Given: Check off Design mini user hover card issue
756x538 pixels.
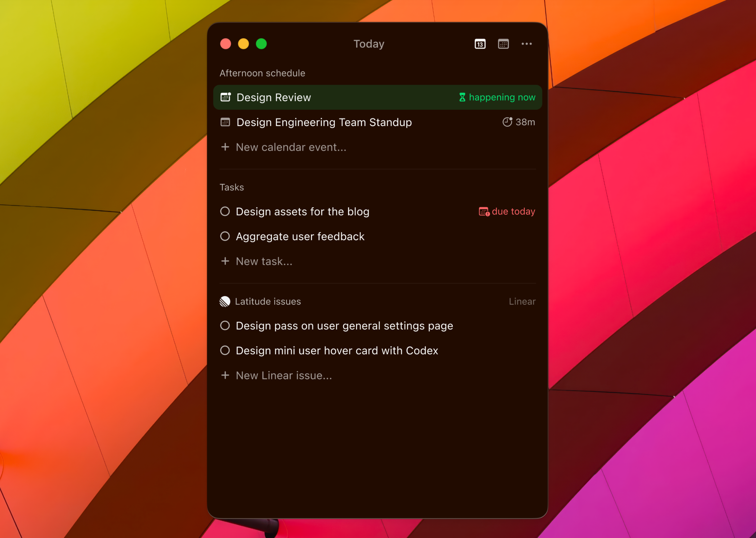Looking at the screenshot, I should click(x=225, y=350).
